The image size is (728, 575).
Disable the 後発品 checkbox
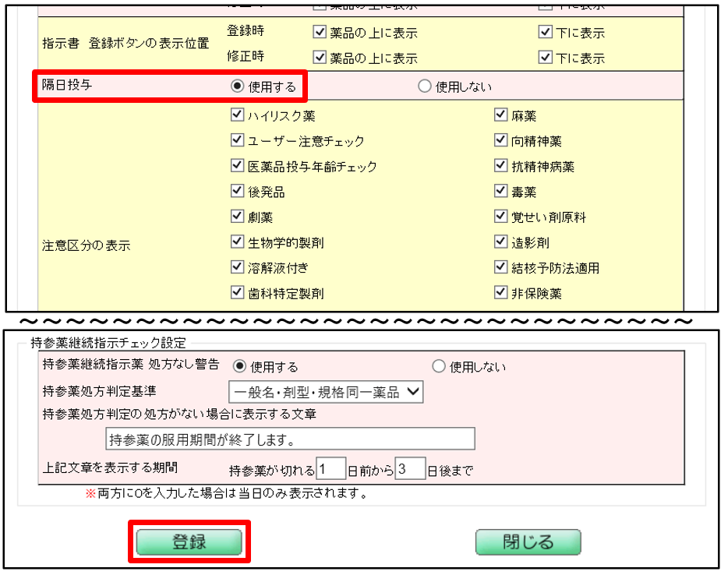tap(238, 192)
